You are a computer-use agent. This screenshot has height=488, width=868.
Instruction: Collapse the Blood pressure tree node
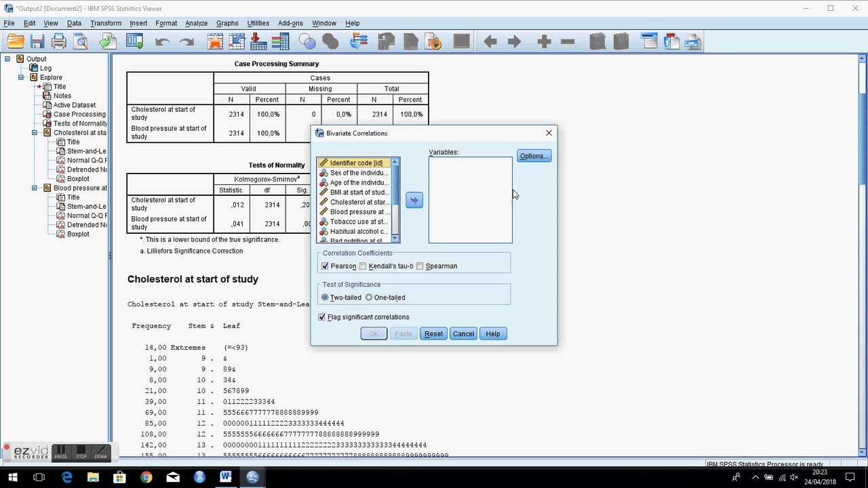tap(35, 188)
